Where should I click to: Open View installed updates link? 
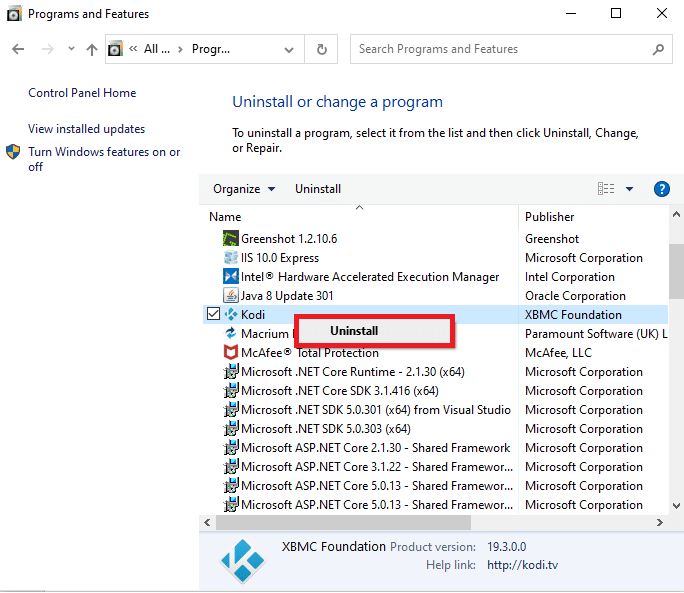tap(86, 129)
